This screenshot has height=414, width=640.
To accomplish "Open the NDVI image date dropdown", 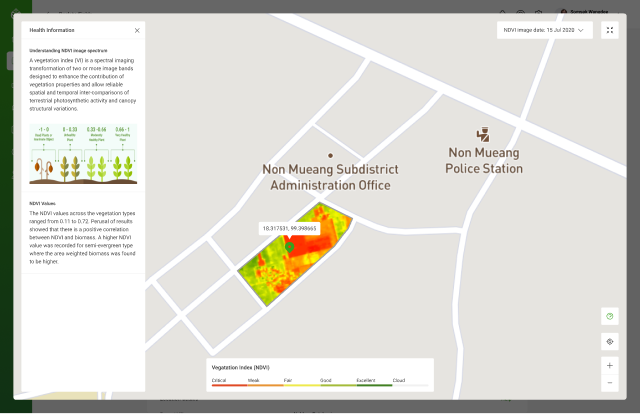I will tap(544, 30).
